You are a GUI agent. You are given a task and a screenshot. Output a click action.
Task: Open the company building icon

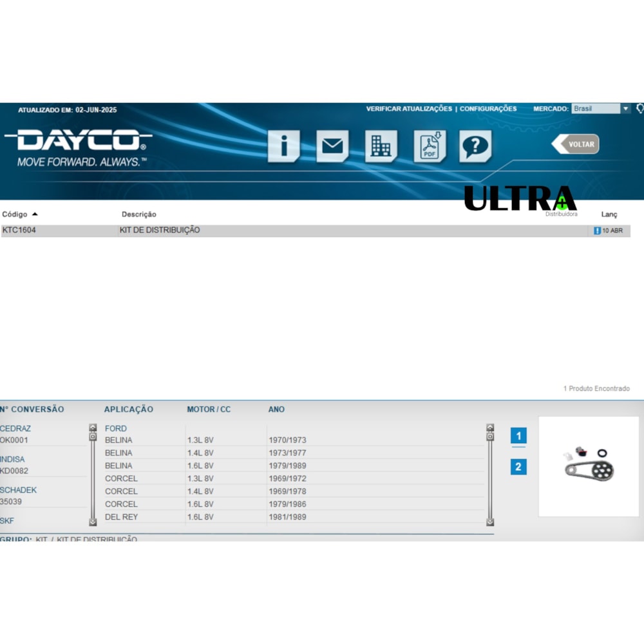point(381,146)
